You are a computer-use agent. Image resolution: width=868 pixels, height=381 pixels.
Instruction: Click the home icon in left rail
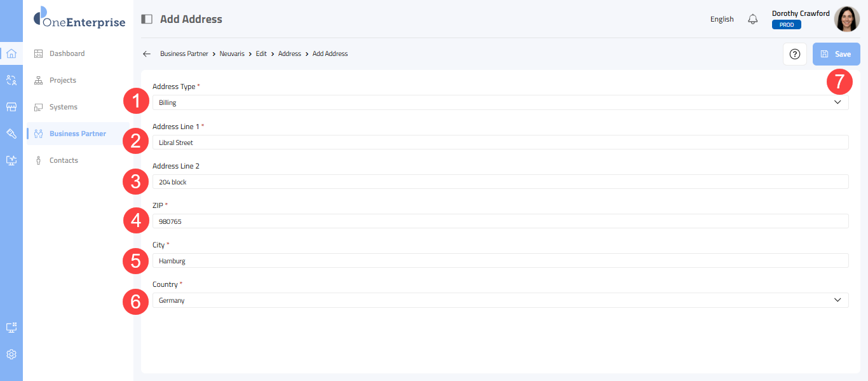(11, 53)
